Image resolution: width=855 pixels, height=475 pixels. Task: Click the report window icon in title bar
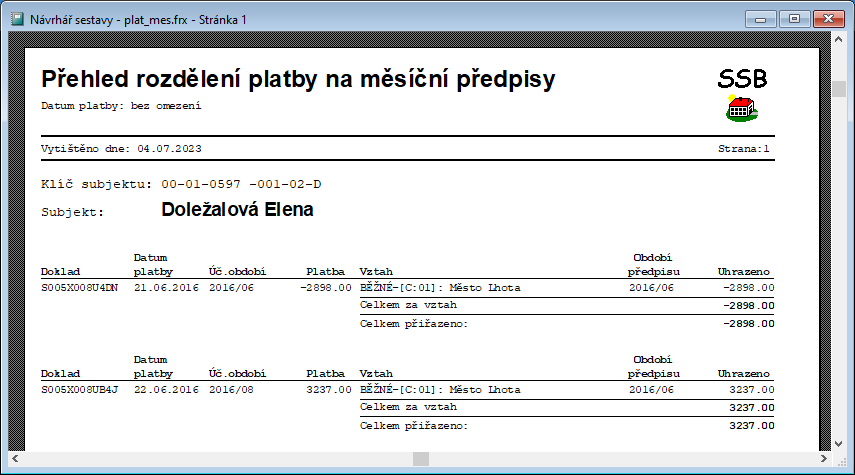click(x=15, y=18)
